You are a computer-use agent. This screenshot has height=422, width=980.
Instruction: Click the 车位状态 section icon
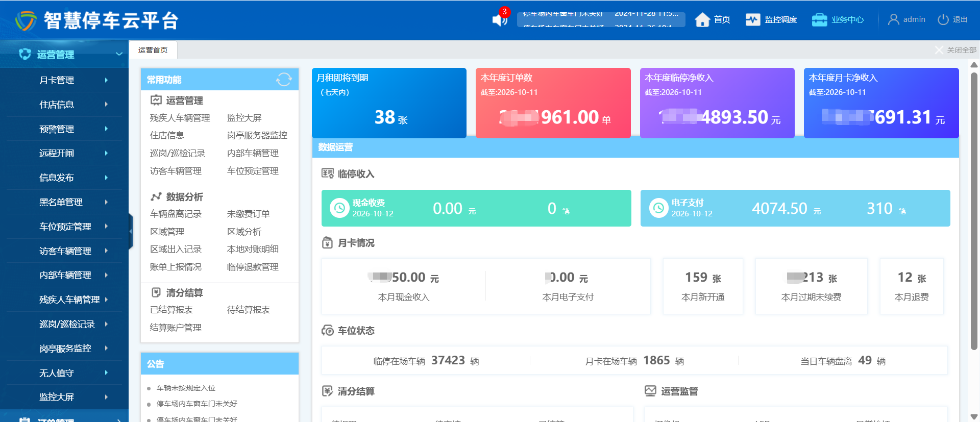(327, 330)
